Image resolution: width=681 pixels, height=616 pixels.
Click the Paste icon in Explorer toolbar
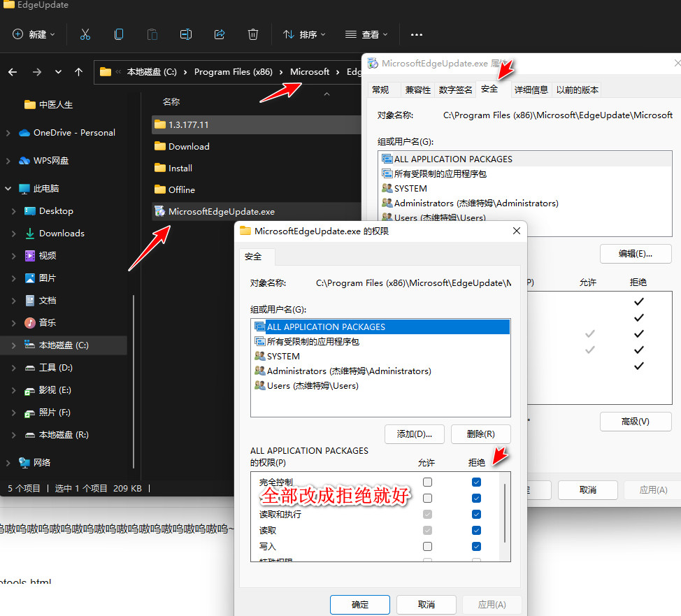(152, 34)
